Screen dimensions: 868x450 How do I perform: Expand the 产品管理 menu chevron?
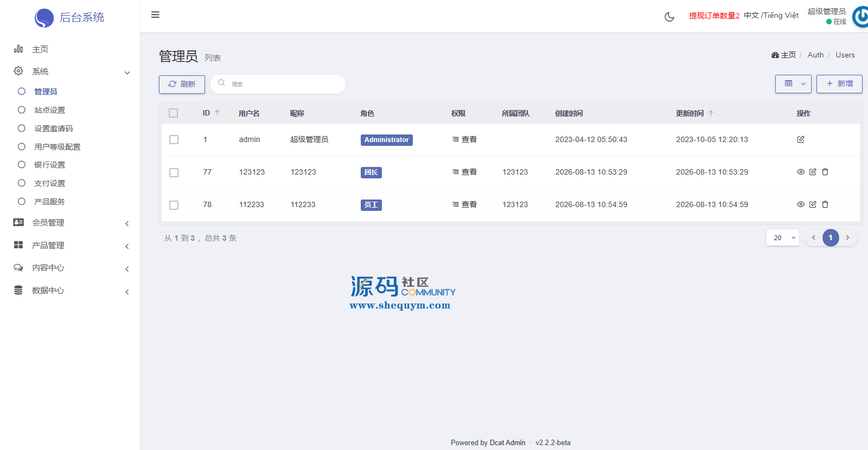pyautogui.click(x=127, y=246)
